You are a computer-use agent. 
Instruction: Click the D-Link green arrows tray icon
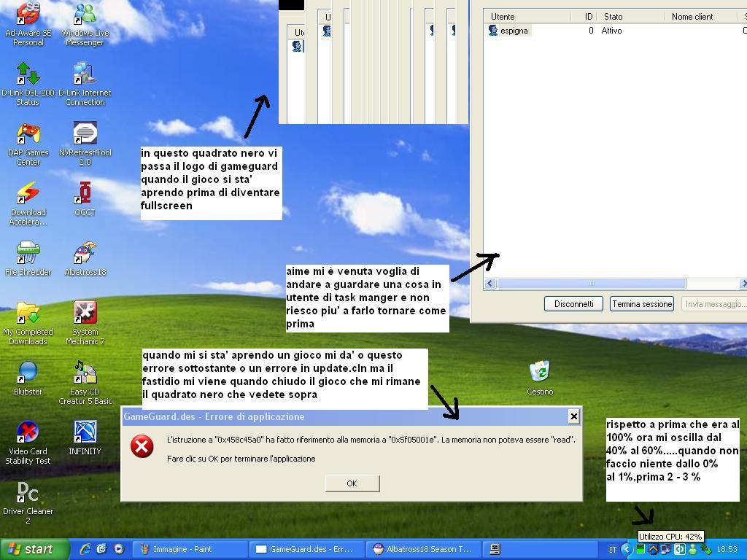click(x=705, y=550)
